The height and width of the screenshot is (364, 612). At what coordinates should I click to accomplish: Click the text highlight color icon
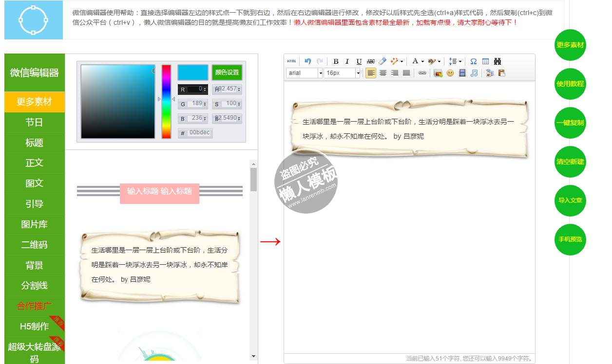[432, 61]
